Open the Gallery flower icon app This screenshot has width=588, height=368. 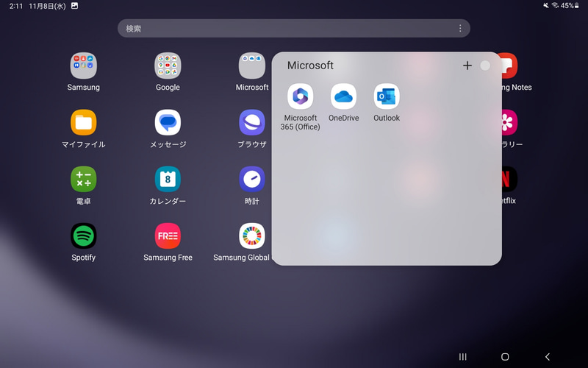509,122
